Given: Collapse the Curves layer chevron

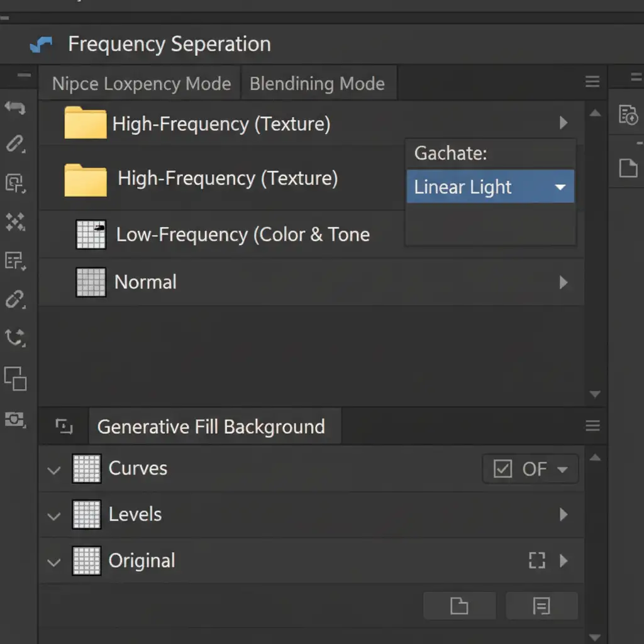Looking at the screenshot, I should (55, 470).
